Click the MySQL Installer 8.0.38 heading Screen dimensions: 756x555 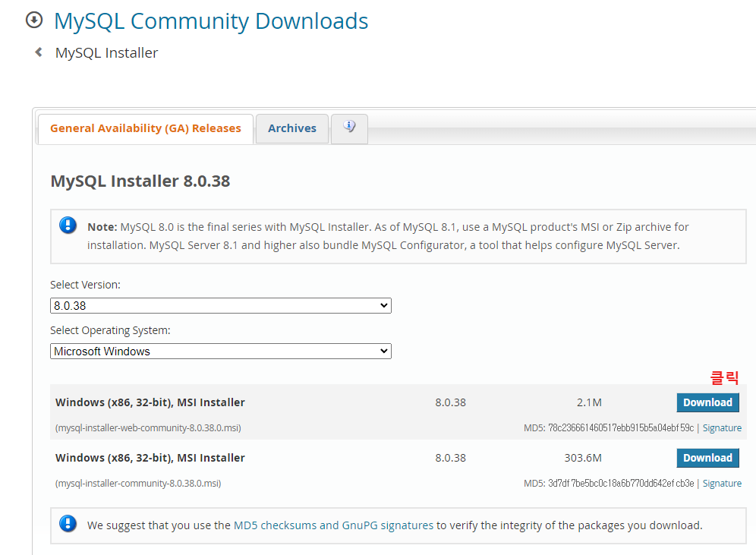140,181
